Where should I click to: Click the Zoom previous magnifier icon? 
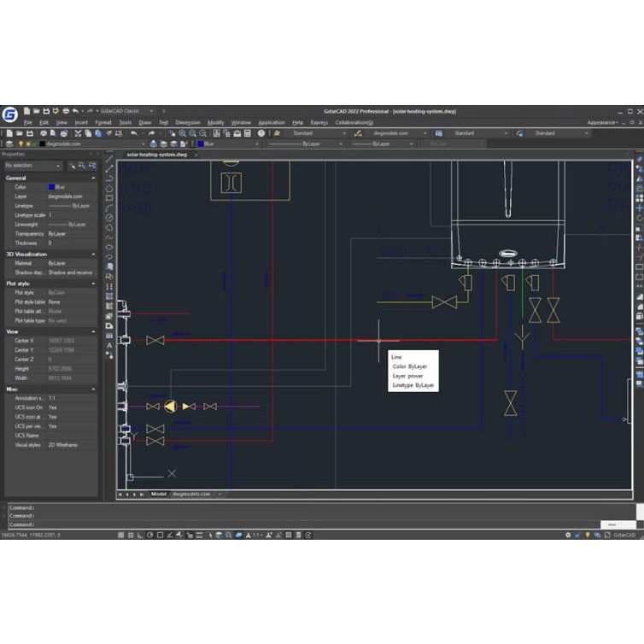click(203, 133)
